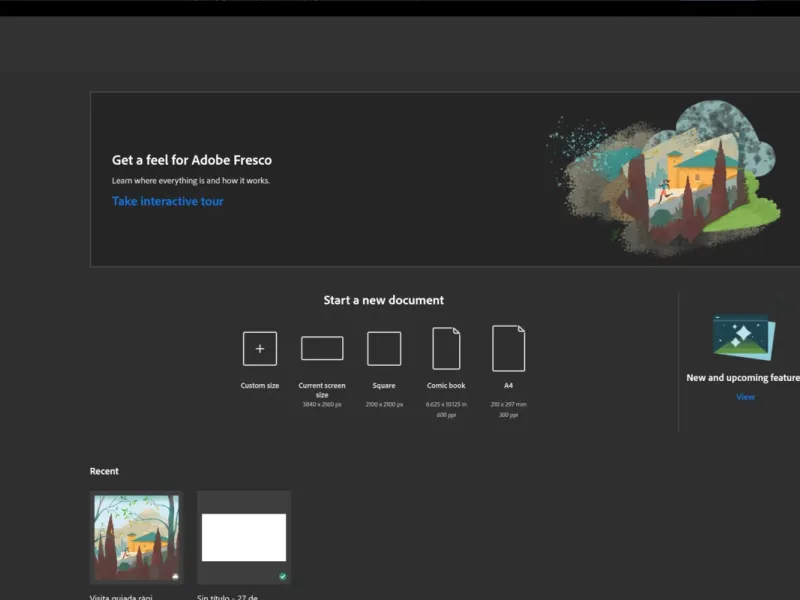The height and width of the screenshot is (600, 800).
Task: Click the green checkmark badge on Sin título thumbnail
Action: (x=283, y=577)
